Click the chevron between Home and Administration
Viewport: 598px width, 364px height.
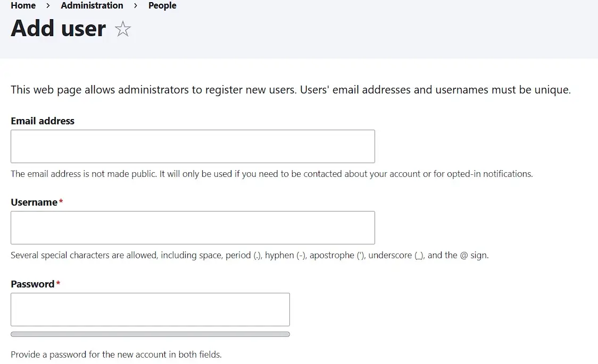(x=47, y=6)
